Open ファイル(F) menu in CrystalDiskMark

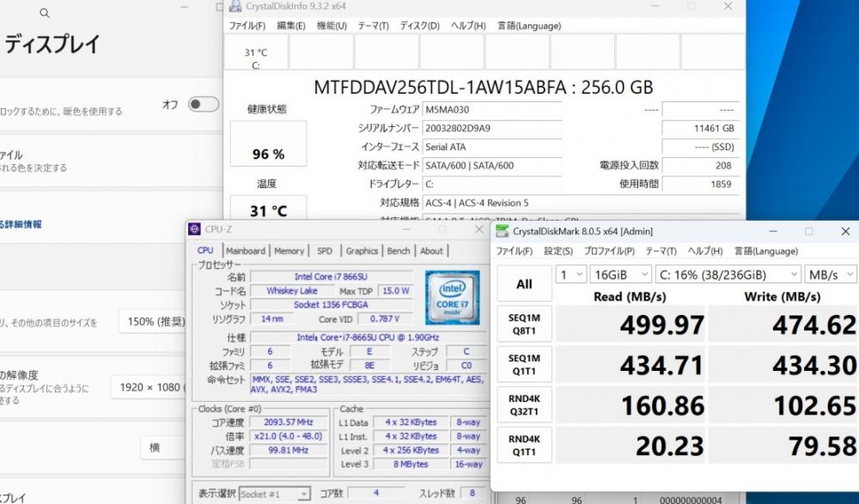point(514,251)
